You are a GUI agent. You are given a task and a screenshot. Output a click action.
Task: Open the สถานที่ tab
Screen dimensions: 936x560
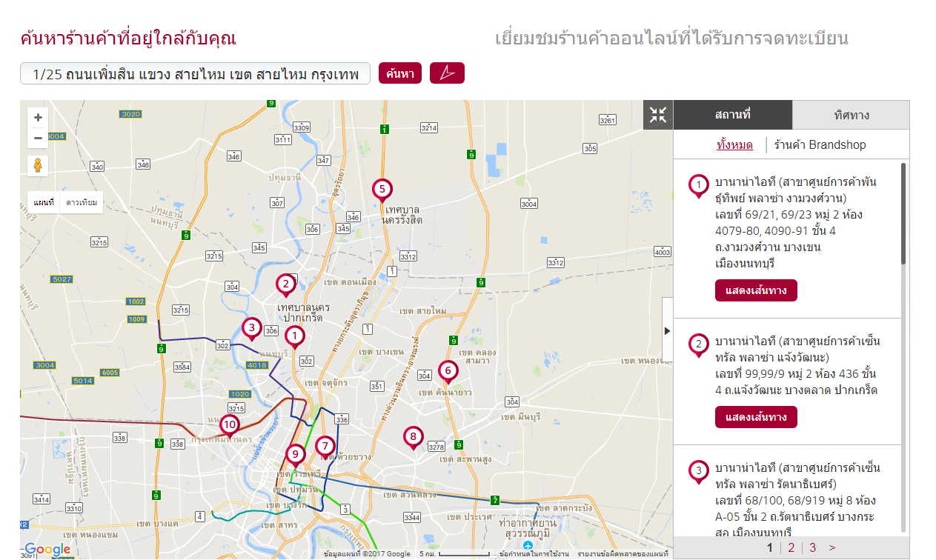pyautogui.click(x=733, y=115)
